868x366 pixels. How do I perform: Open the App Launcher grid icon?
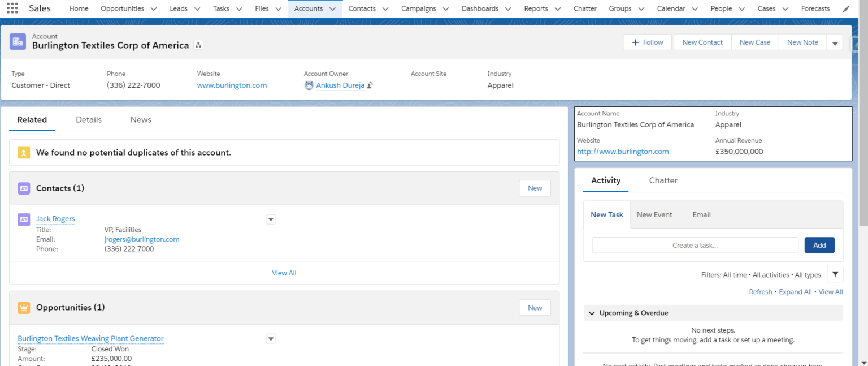tap(12, 8)
